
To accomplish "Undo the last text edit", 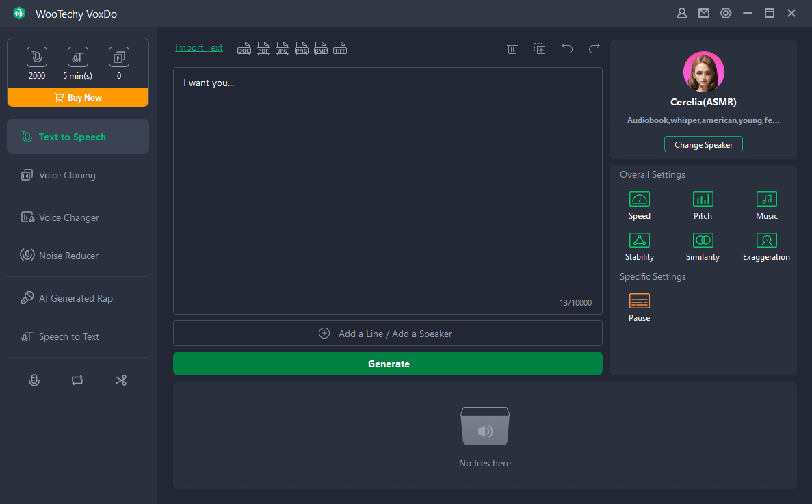I will [567, 49].
